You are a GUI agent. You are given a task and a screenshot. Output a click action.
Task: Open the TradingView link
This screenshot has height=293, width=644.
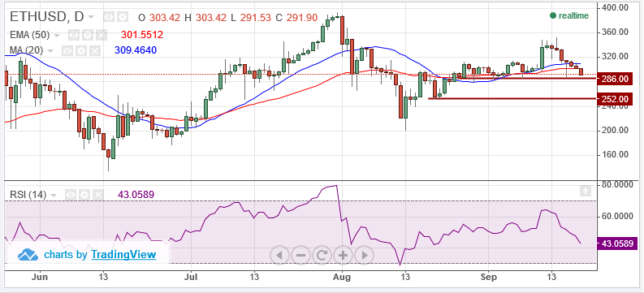tap(123, 255)
